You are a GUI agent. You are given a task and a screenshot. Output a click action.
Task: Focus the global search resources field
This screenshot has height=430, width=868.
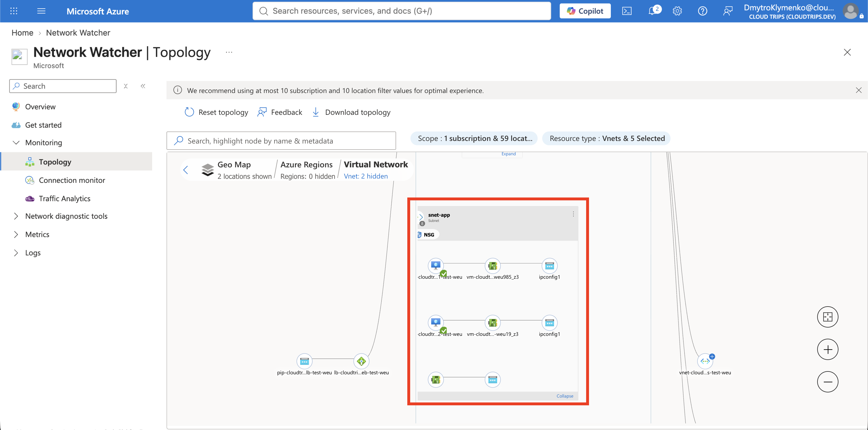pos(402,11)
